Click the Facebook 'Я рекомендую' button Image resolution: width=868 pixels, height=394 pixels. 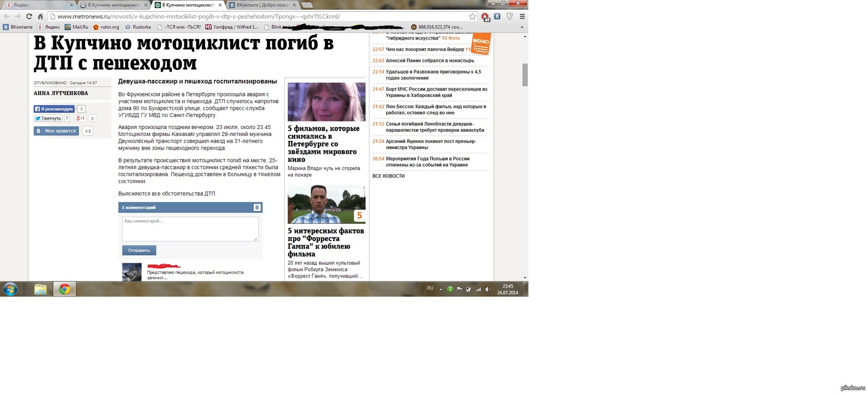coord(54,109)
